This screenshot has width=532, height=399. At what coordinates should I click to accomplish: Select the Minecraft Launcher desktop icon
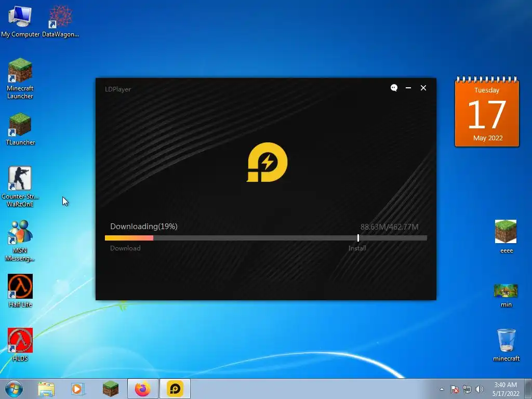click(20, 79)
